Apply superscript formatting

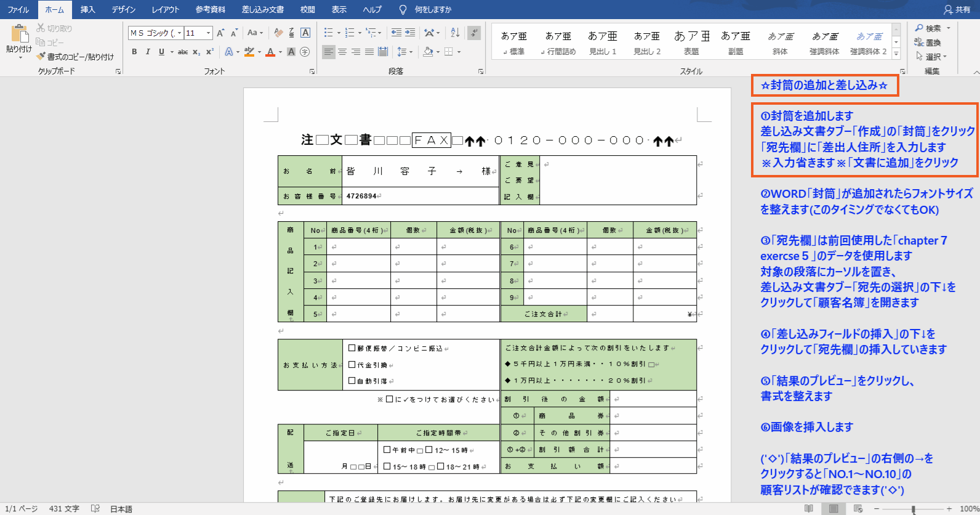(x=210, y=52)
